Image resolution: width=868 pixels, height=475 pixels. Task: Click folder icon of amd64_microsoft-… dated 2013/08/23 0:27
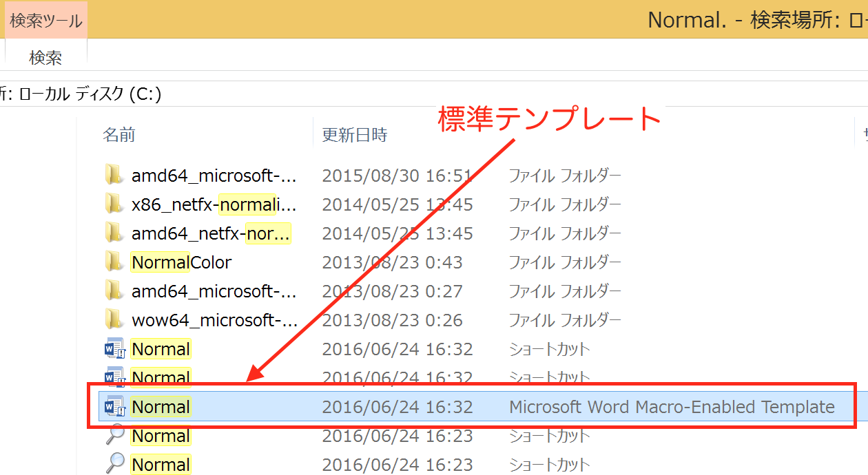click(114, 291)
